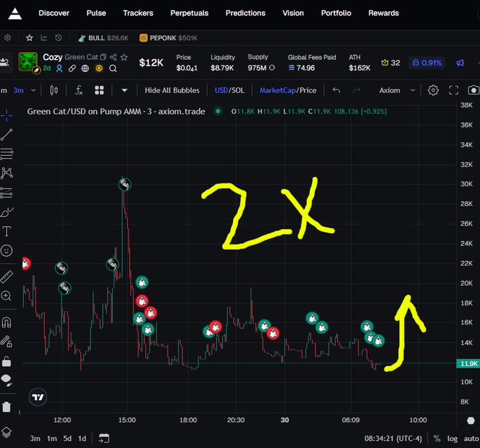Toggle lock all drawings padlock

pyautogui.click(x=6, y=361)
